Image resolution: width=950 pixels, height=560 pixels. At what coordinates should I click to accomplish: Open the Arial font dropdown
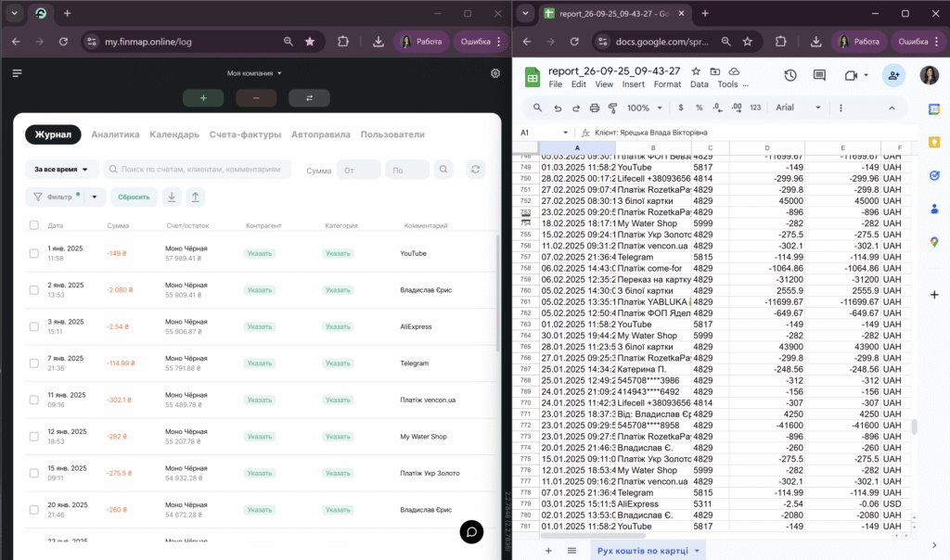(x=797, y=108)
